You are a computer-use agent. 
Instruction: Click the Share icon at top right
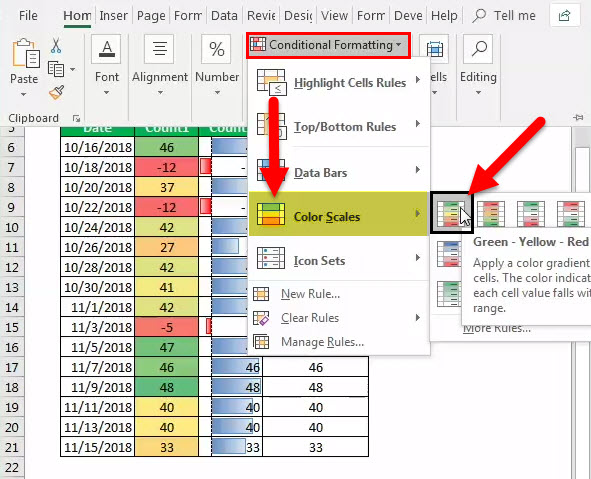565,15
